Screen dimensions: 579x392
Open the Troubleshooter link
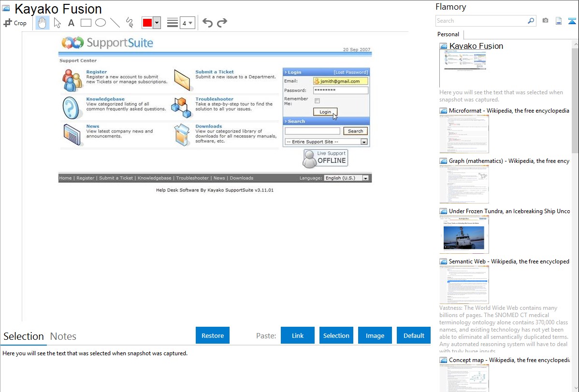[x=214, y=99]
